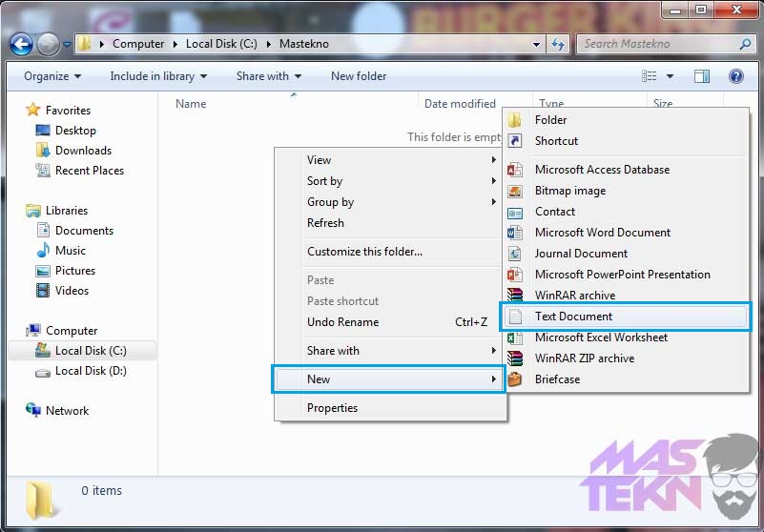Click the Date modified column header
764x532 pixels.
[x=460, y=104]
